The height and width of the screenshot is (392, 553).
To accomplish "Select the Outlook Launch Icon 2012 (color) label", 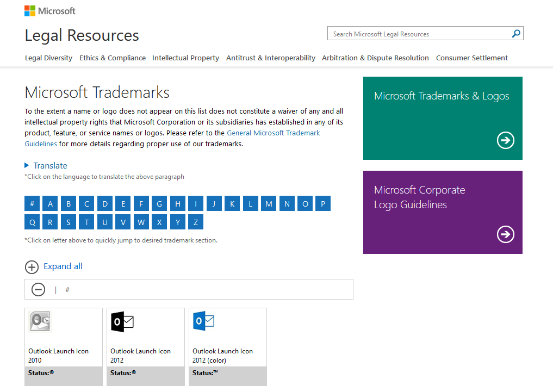I will (222, 356).
